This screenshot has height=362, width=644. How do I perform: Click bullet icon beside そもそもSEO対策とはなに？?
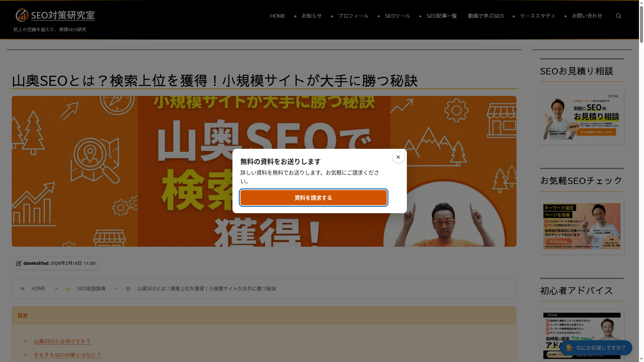click(25, 355)
